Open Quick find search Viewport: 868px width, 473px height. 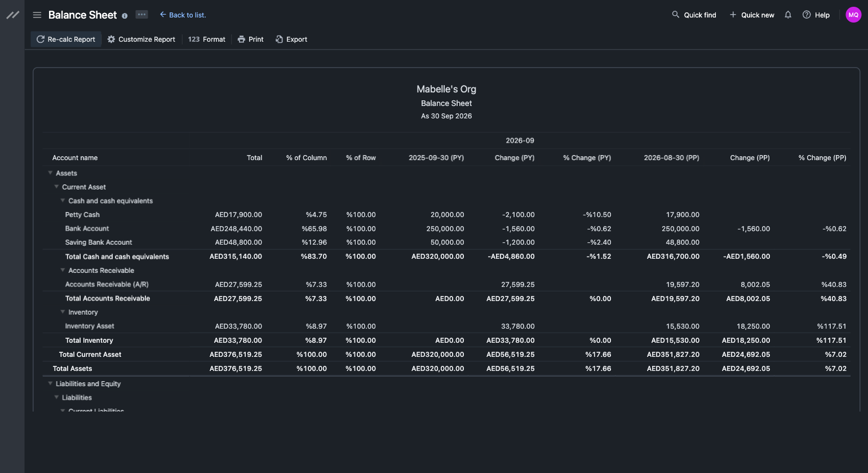point(694,15)
